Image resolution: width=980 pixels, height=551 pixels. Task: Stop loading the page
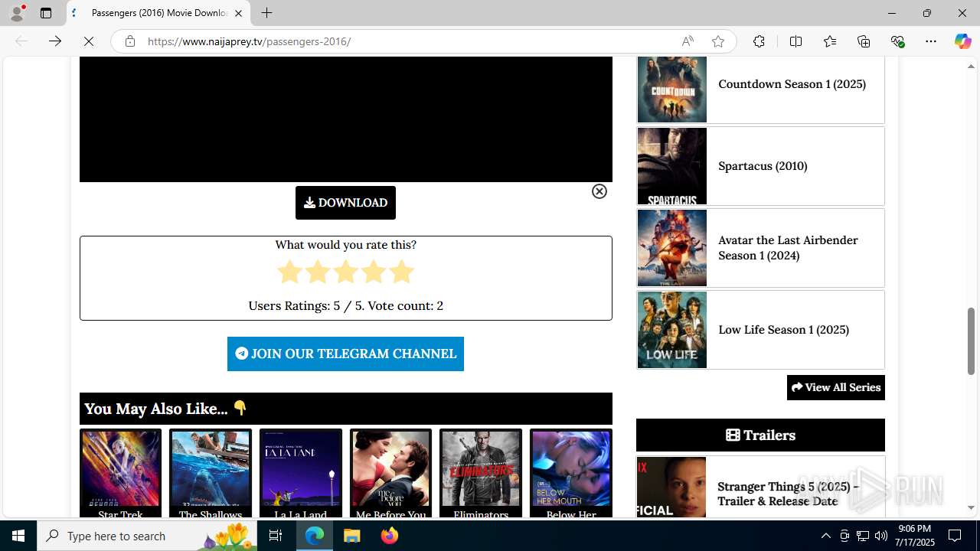(x=89, y=41)
